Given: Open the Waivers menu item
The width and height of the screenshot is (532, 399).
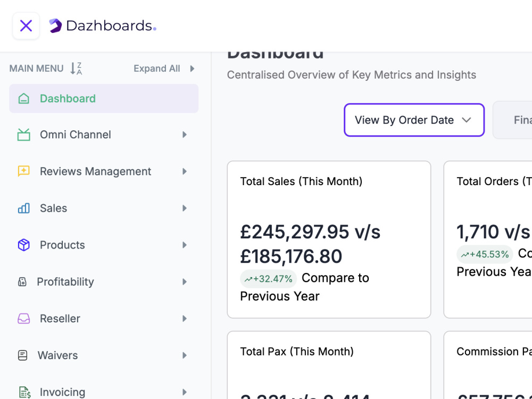Looking at the screenshot, I should pyautogui.click(x=104, y=355).
